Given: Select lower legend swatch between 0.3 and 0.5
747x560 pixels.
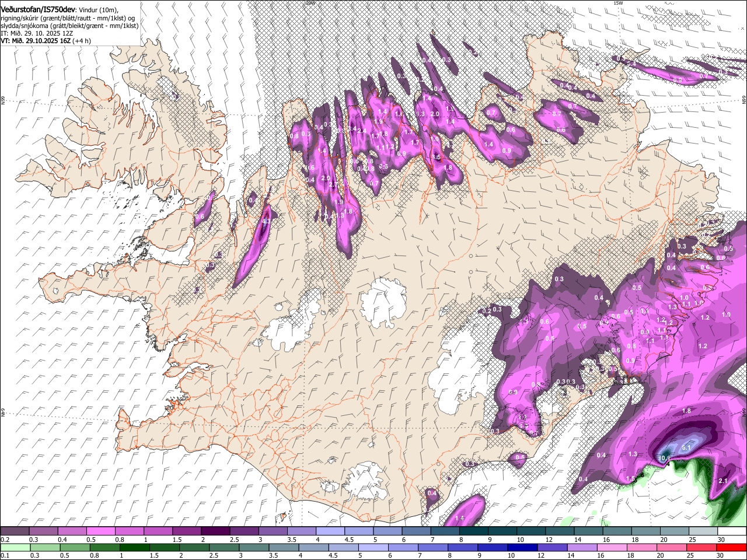Looking at the screenshot, I should tap(45, 548).
